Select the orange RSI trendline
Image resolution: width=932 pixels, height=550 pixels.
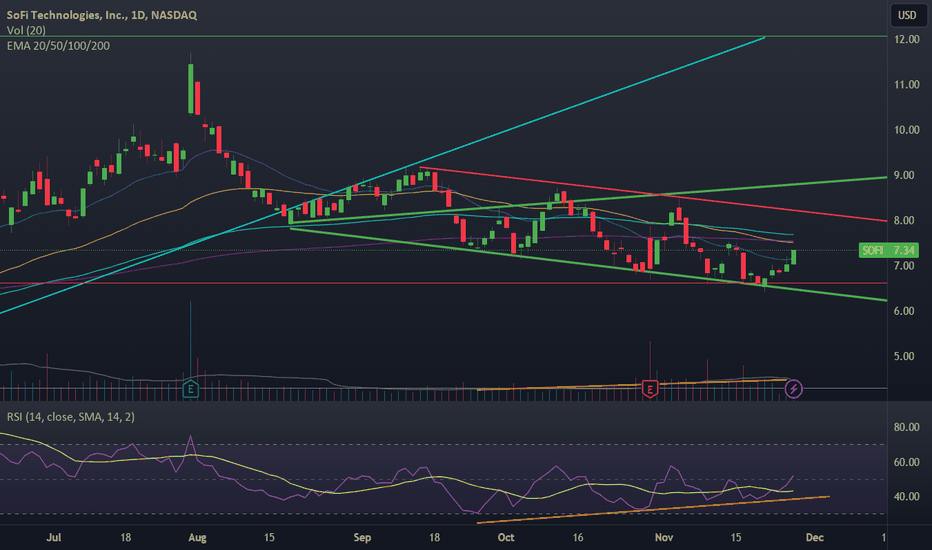tap(653, 510)
